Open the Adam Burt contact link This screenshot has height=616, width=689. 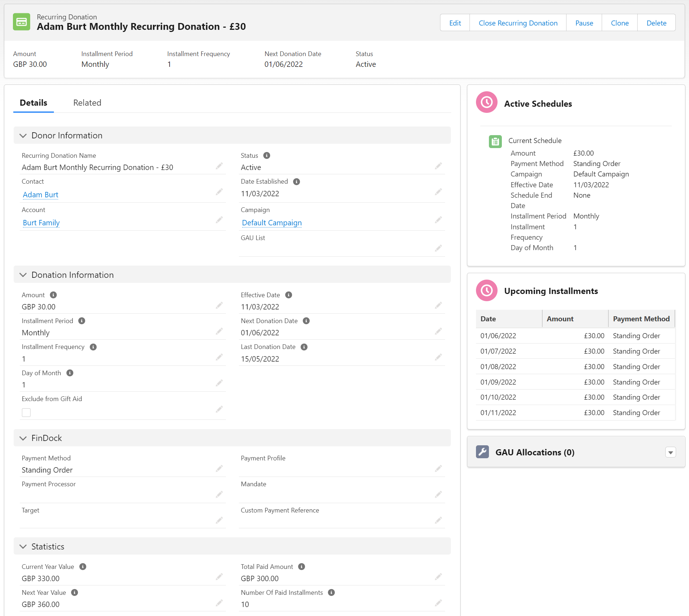click(41, 195)
